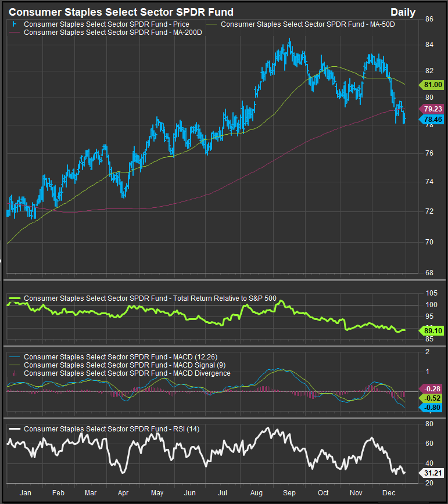Screen dimensions: 448x504
Task: Click the magenta -0.28 value tag
Action: tap(431, 389)
